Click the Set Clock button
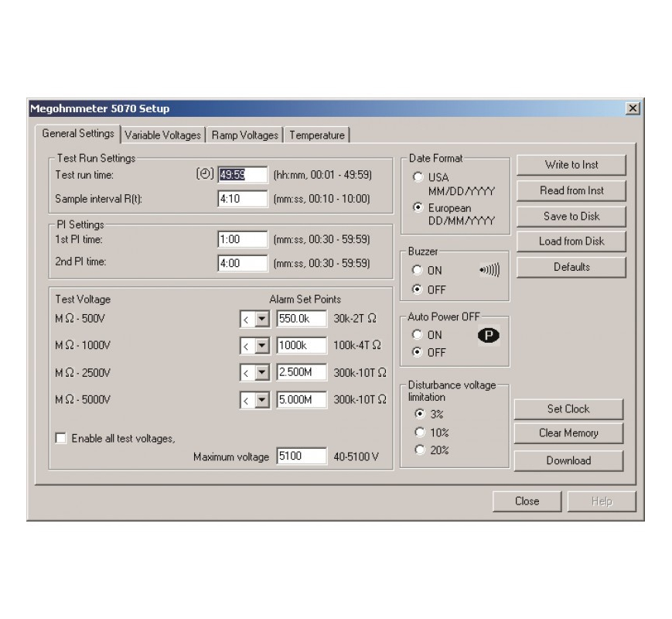The image size is (672, 619). click(568, 409)
